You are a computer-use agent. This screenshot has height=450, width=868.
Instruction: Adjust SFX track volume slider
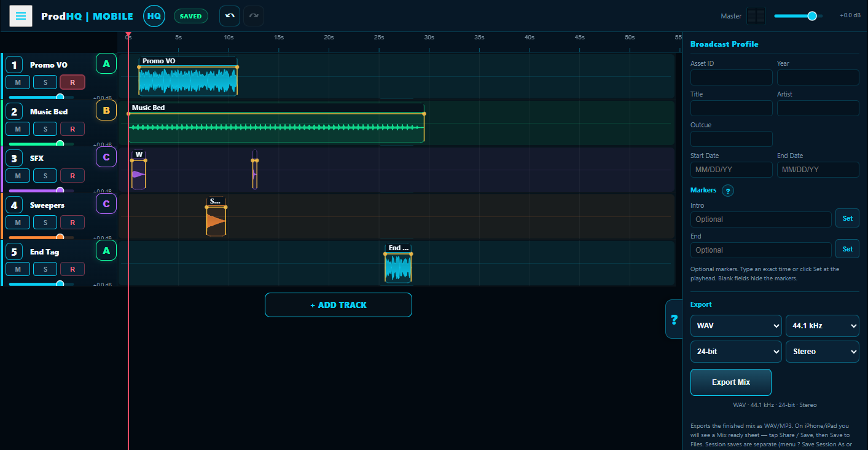41,190
